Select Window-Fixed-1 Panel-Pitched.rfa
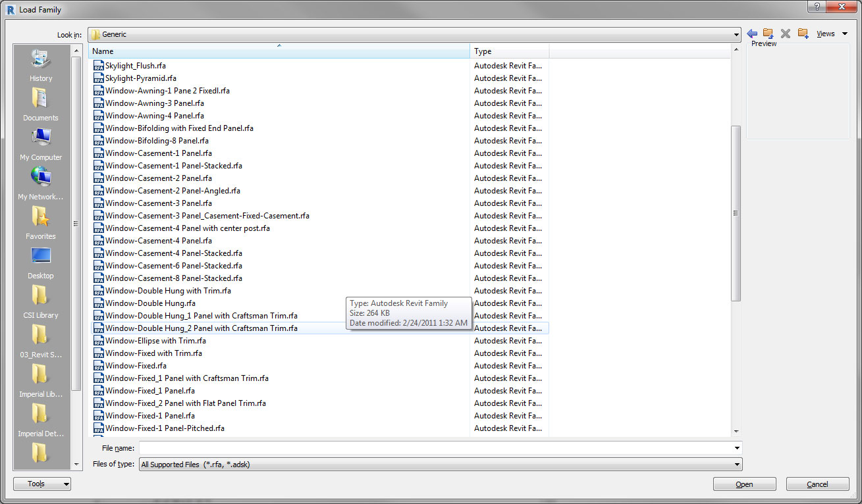862x504 pixels. (x=165, y=428)
